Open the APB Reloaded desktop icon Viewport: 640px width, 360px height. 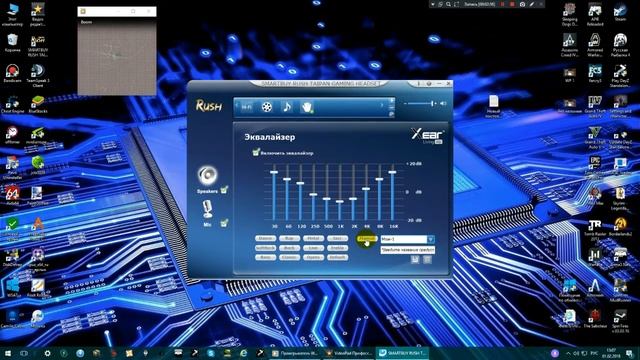595,15
